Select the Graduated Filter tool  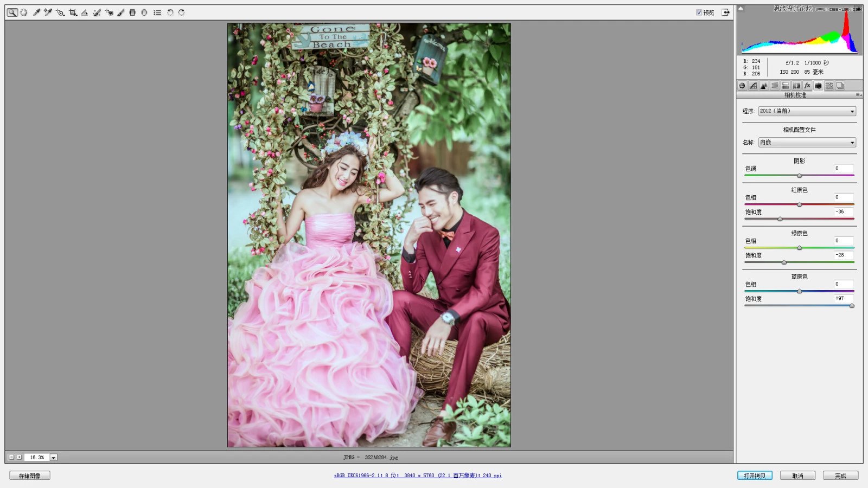click(132, 12)
